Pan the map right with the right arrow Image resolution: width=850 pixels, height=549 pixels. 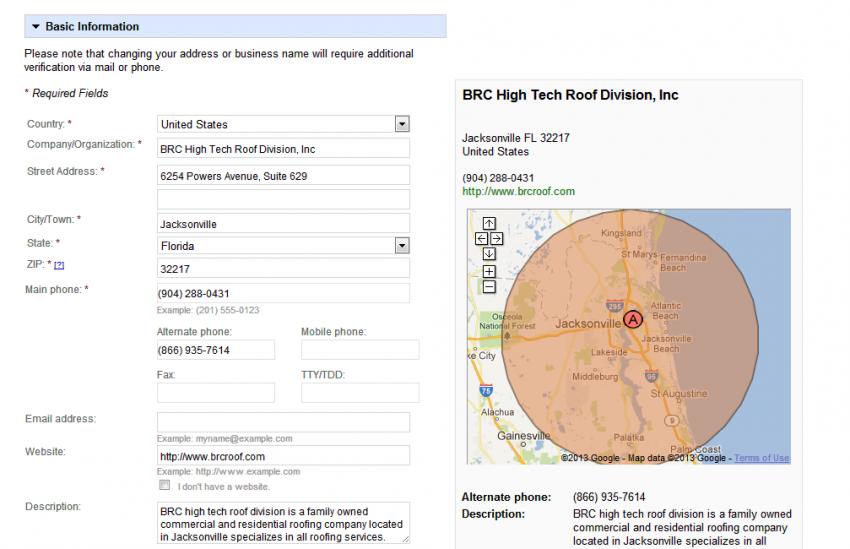(497, 238)
